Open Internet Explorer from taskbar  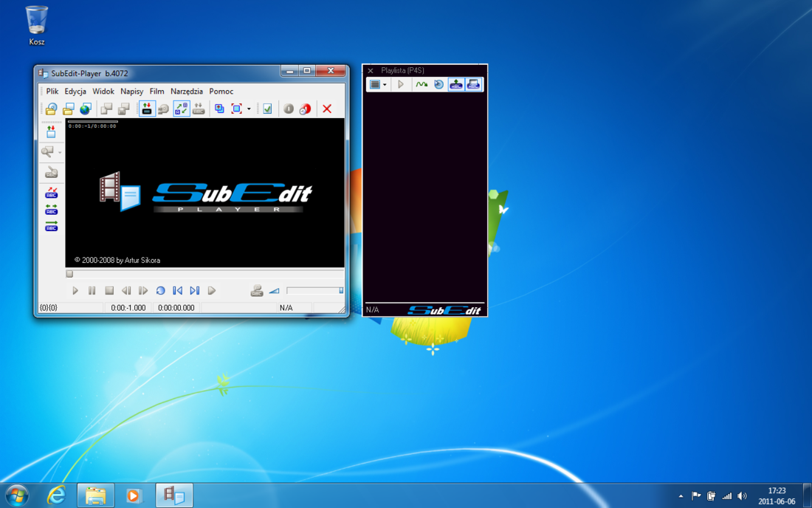point(56,495)
